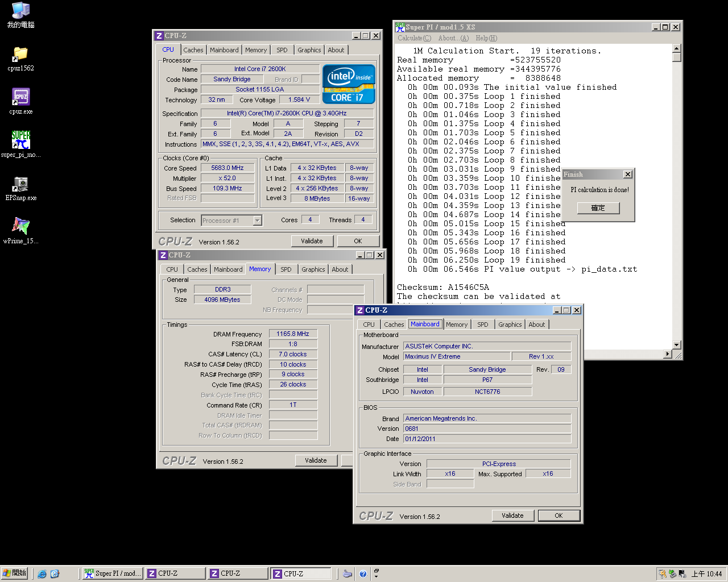Open the language bar help icon
The height and width of the screenshot is (582, 728).
(x=363, y=574)
